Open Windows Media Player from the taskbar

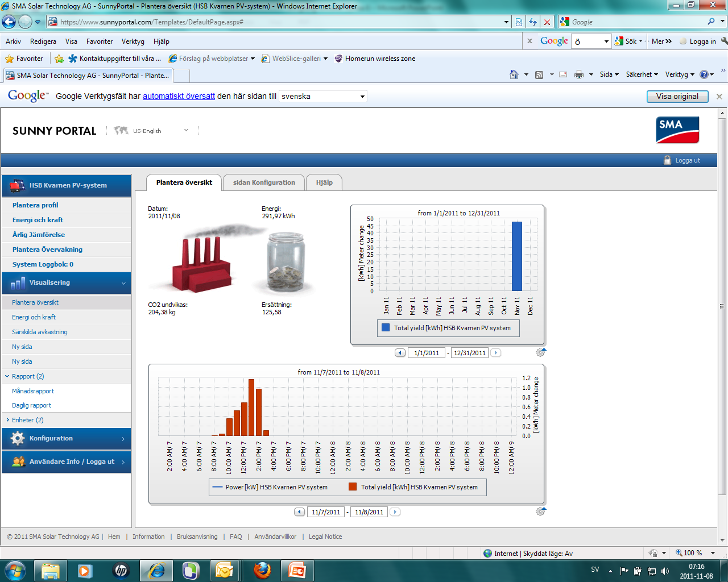coord(85,570)
